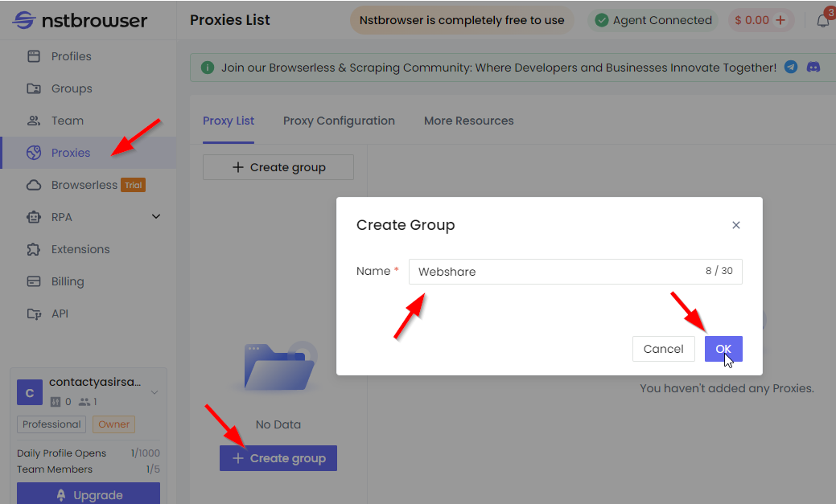Click the Upgrade rocket icon
836x504 pixels.
pyautogui.click(x=61, y=495)
